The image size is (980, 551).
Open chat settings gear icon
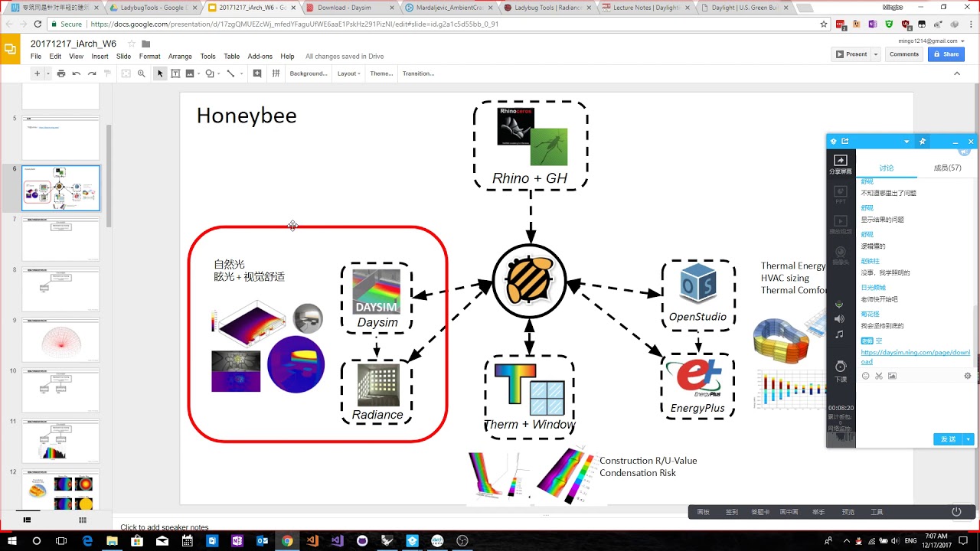click(968, 376)
